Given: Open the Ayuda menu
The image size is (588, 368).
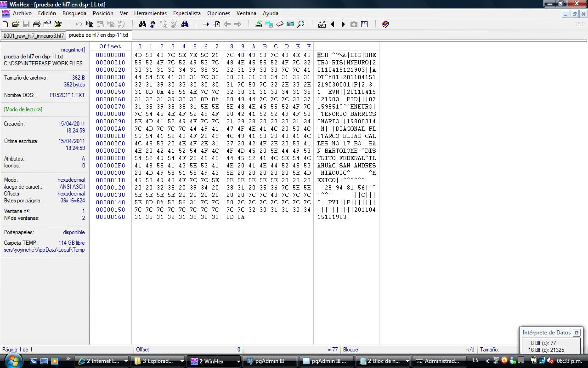Looking at the screenshot, I should pyautogui.click(x=271, y=13).
